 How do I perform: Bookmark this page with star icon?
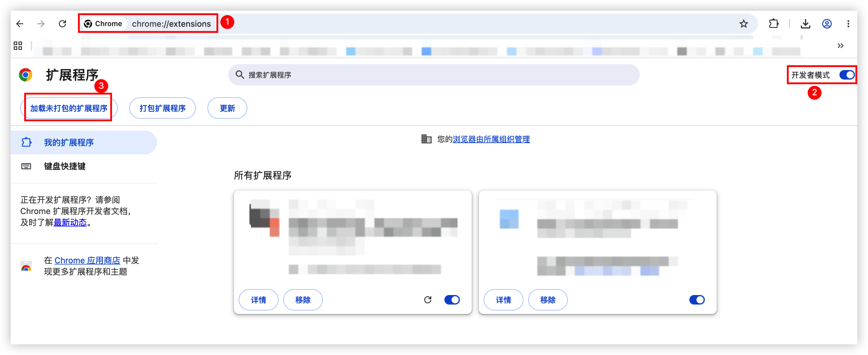click(743, 24)
